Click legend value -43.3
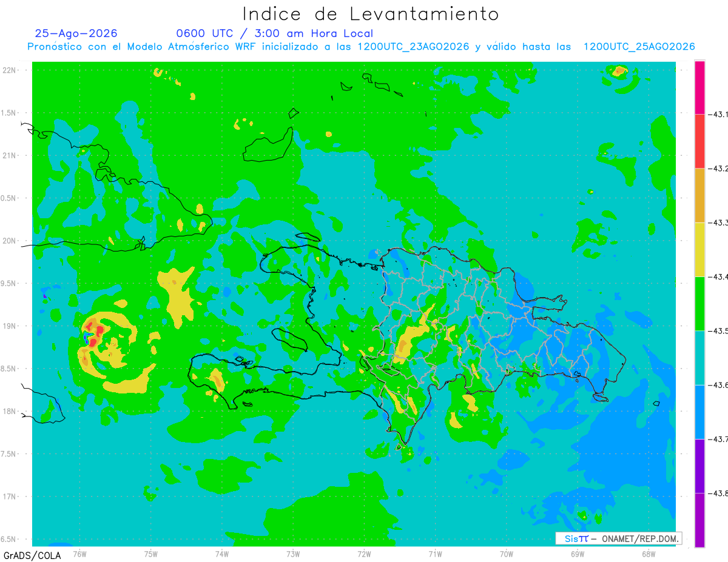The height and width of the screenshot is (562, 728). pos(718,222)
